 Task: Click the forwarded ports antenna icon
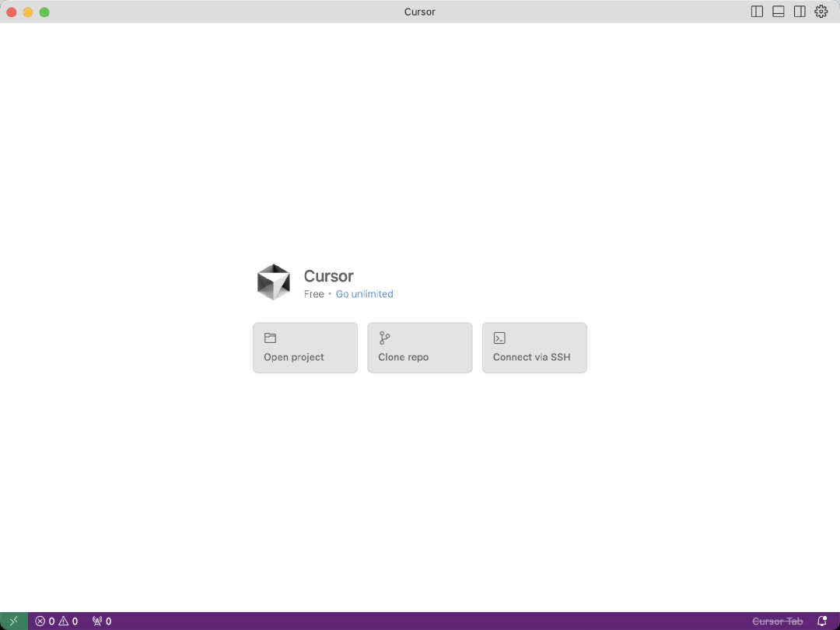pyautogui.click(x=97, y=621)
